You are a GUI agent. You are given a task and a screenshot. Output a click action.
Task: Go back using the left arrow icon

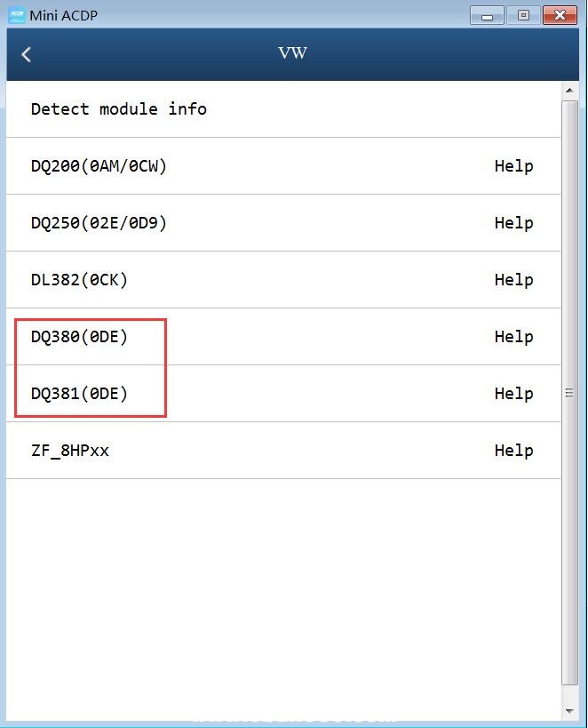tap(26, 54)
